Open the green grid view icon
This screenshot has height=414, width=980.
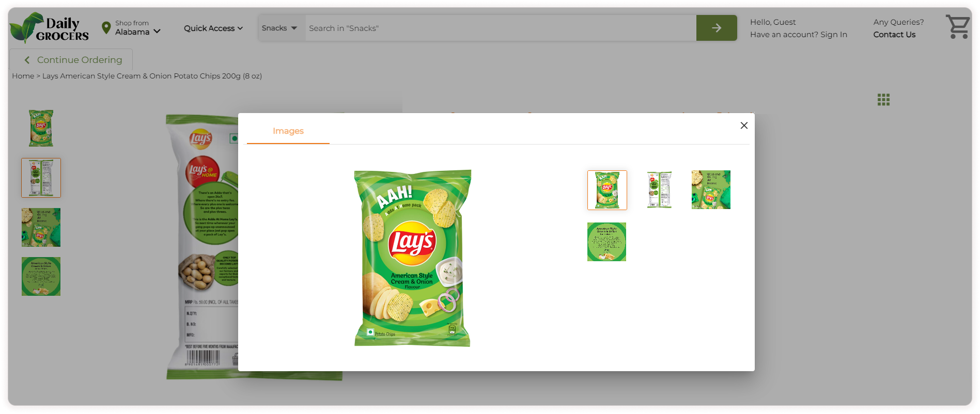coord(883,100)
